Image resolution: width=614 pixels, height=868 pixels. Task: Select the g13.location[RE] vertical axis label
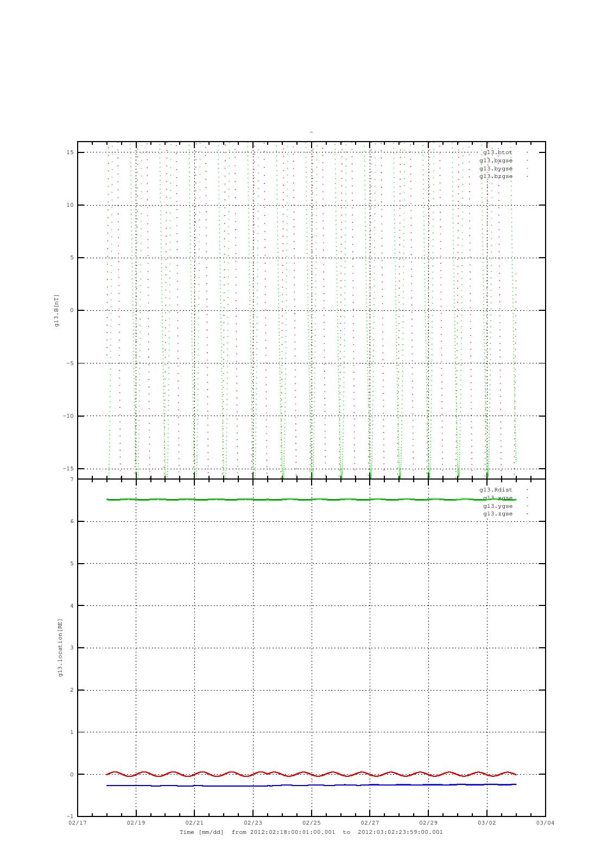[60, 648]
